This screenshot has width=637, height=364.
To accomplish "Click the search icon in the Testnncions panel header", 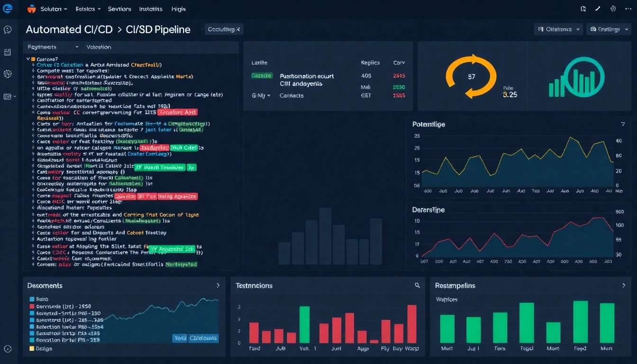I will pyautogui.click(x=417, y=285).
